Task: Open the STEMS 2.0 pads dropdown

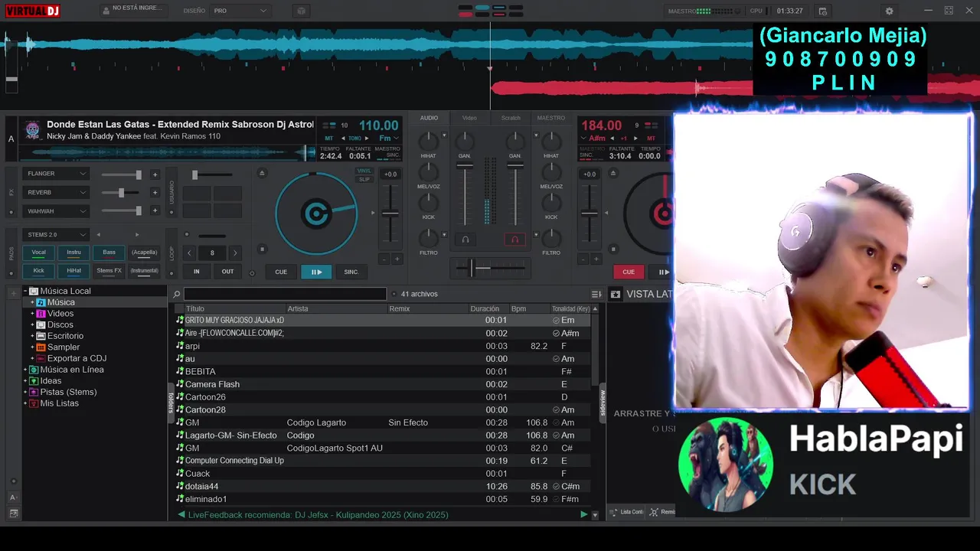Action: coord(57,235)
